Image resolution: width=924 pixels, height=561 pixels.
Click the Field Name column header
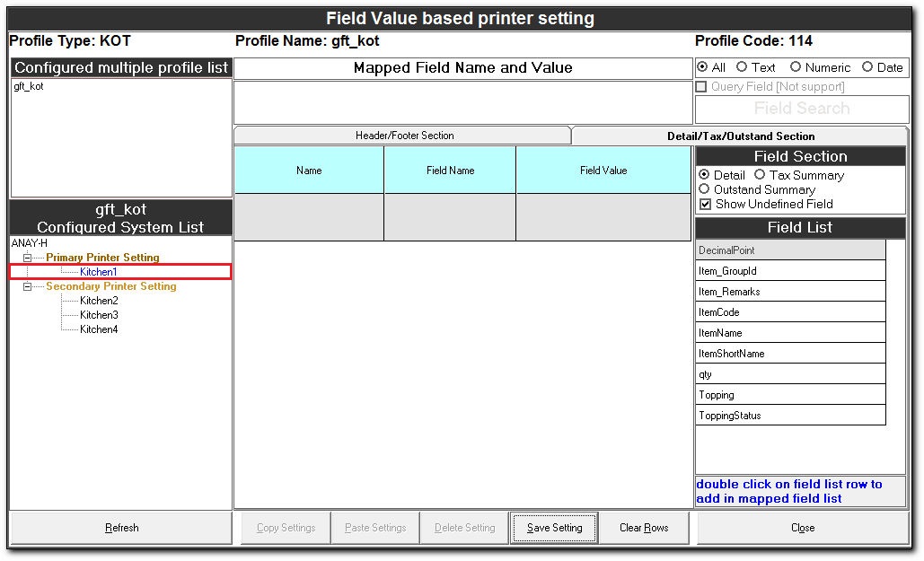450,171
